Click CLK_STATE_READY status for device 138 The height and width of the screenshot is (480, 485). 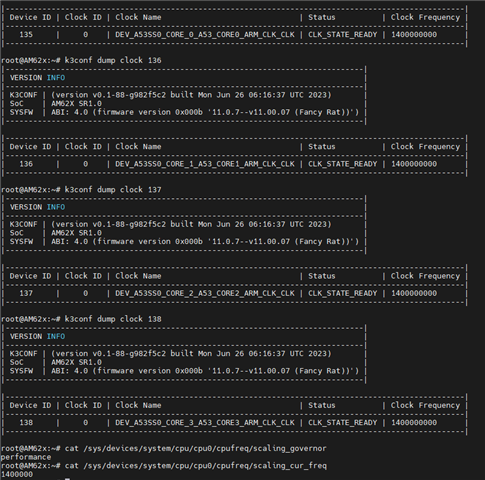pos(342,423)
